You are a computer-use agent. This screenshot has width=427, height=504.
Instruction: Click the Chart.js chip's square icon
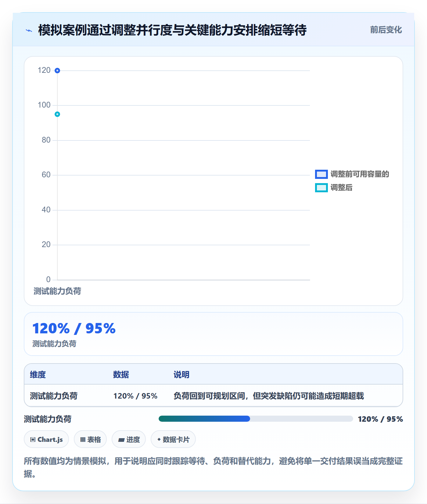coord(33,439)
